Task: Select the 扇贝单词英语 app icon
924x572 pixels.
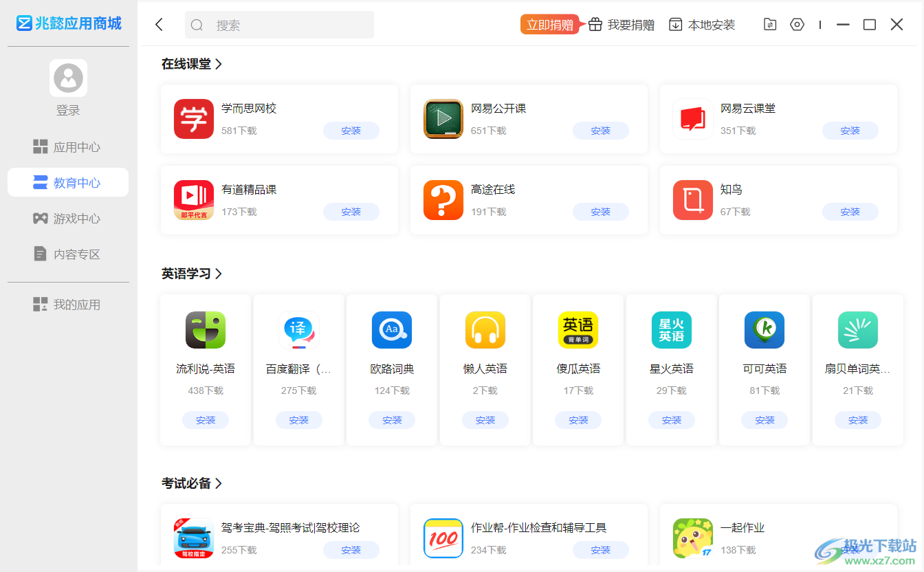Action: coord(858,330)
